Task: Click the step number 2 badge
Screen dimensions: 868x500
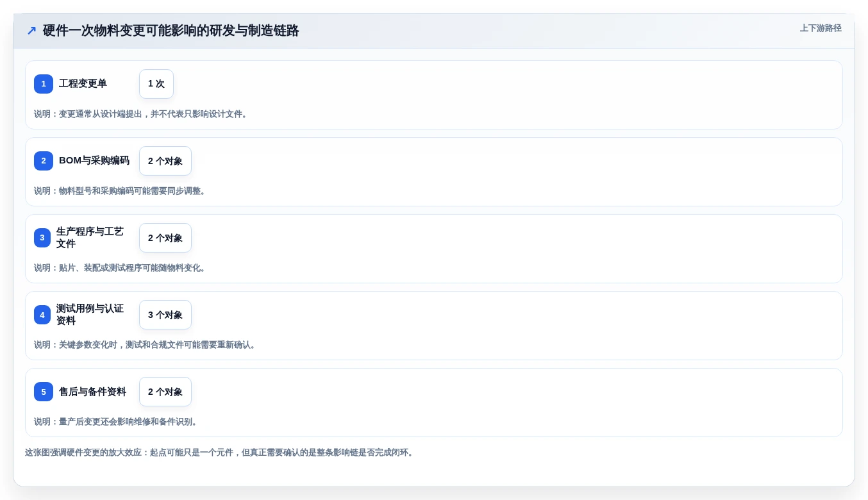Action: 44,161
